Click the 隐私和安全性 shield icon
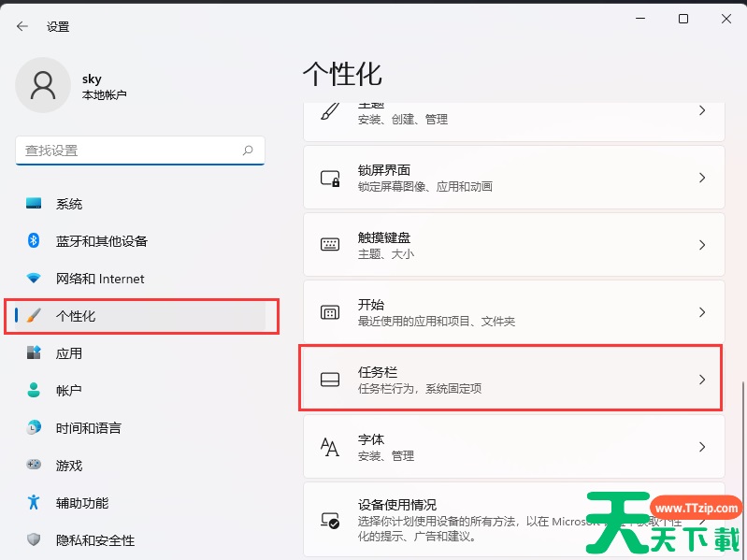The image size is (747, 560). coord(34,539)
